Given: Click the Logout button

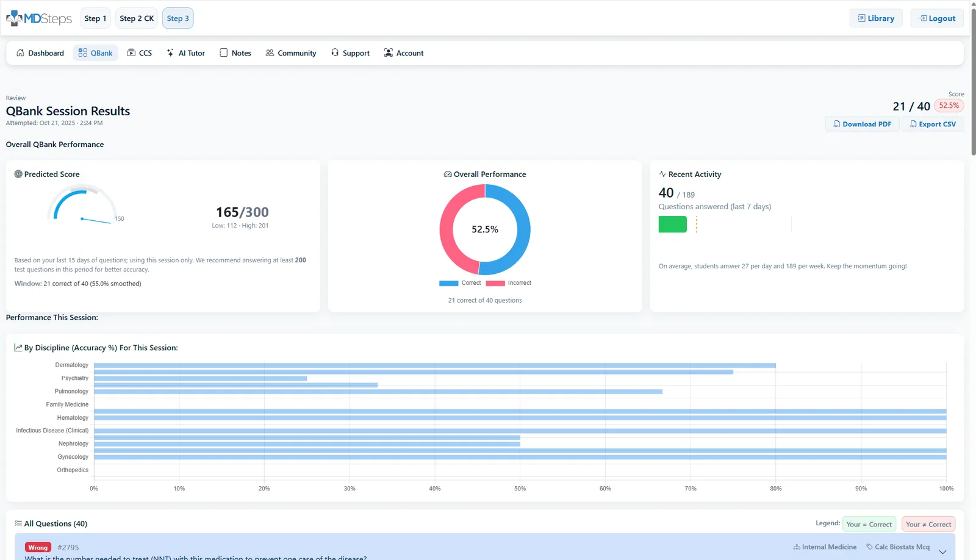Looking at the screenshot, I should point(937,18).
